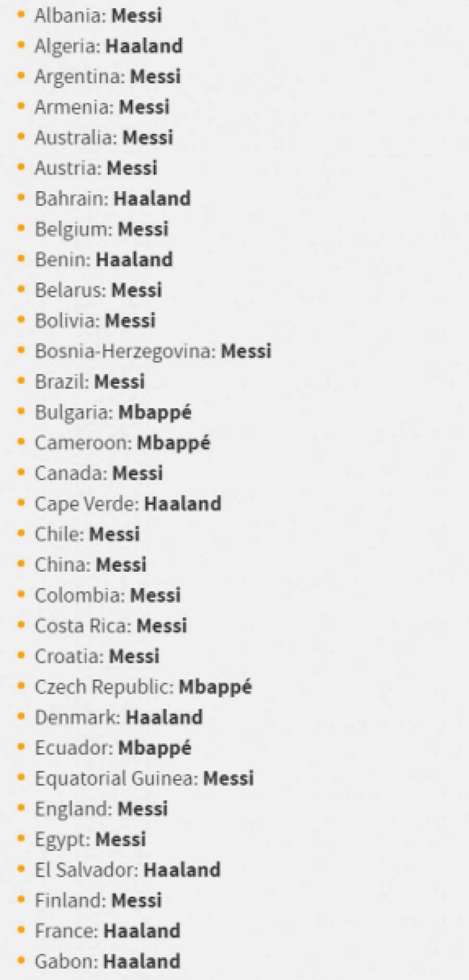Click the Argentina: Messi line
The height and width of the screenshot is (980, 469).
[x=107, y=77]
